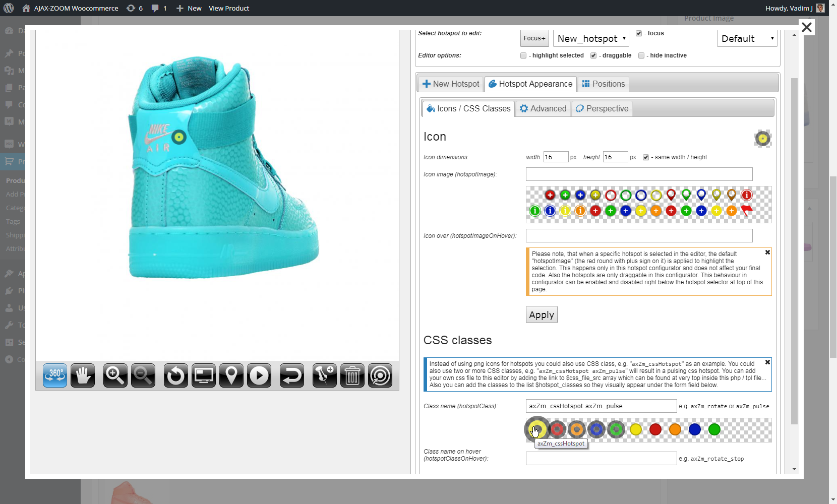
Task: Pick the red flag hotspot icon
Action: tap(747, 211)
